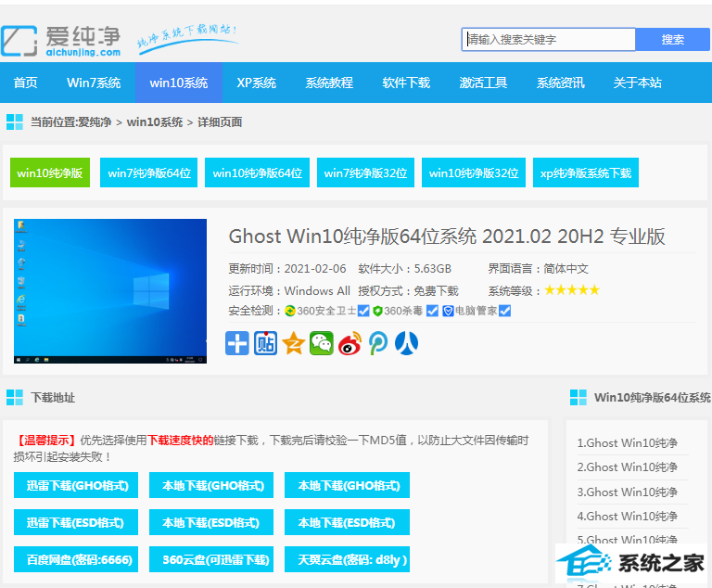Click 迅雷下载(ESD格式) download button
This screenshot has height=588, width=712.
76,522
